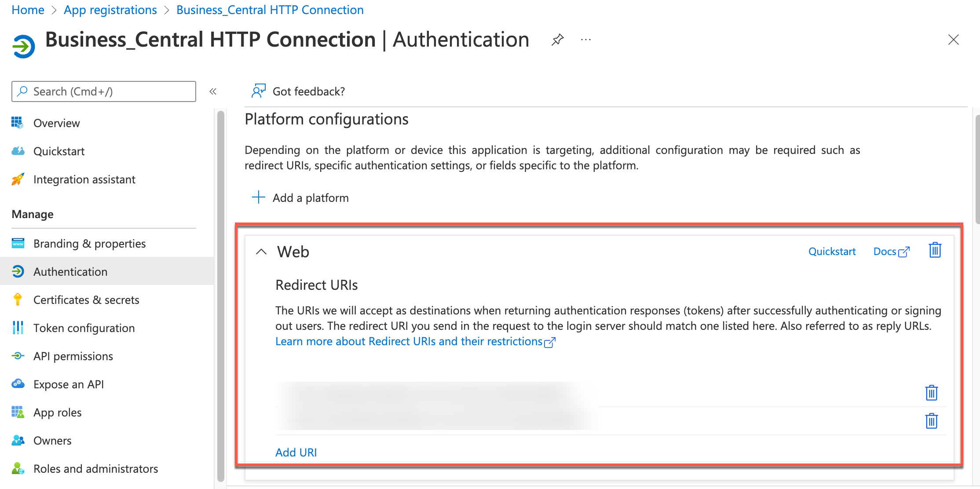Pin the Authentication blade
The height and width of the screenshot is (489, 980).
[557, 40]
